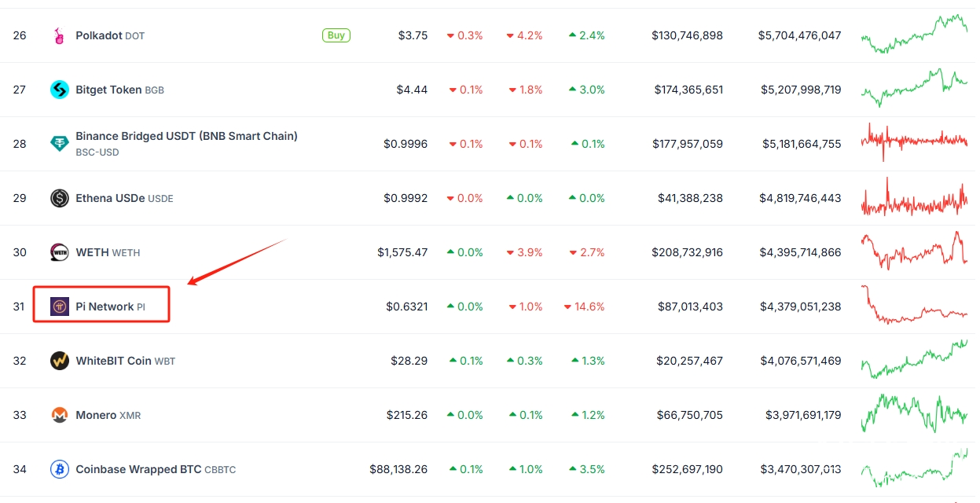The height and width of the screenshot is (503, 980).
Task: Click the Pi Network logo icon
Action: [60, 307]
